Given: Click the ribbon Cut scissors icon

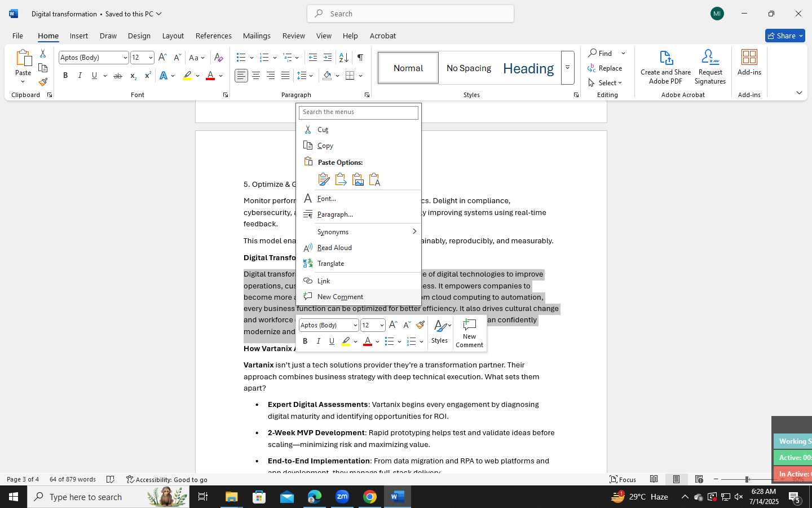Looking at the screenshot, I should (x=43, y=54).
